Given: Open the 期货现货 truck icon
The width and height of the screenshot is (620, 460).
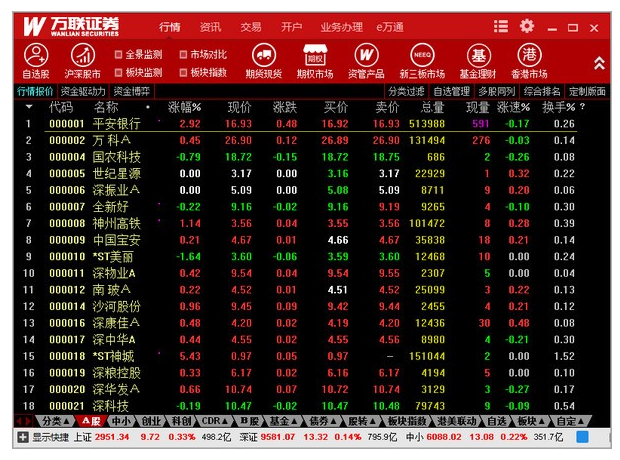Looking at the screenshot, I should 264,61.
